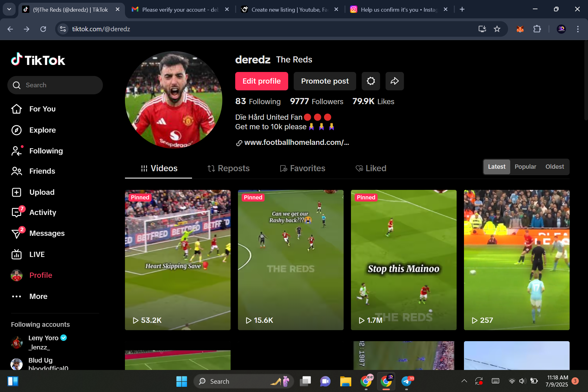The height and width of the screenshot is (392, 588).
Task: Open pinned Heart Skipping Save video
Action: click(x=178, y=260)
